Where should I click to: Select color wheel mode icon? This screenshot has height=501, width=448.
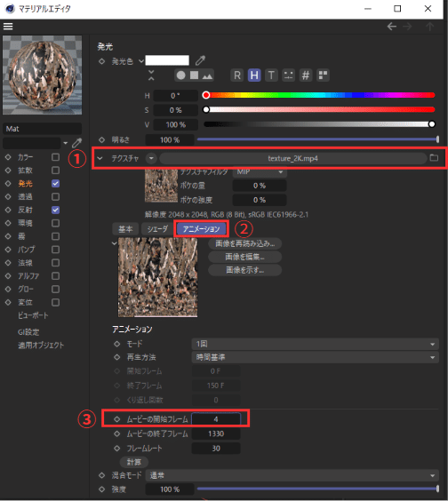coord(181,76)
